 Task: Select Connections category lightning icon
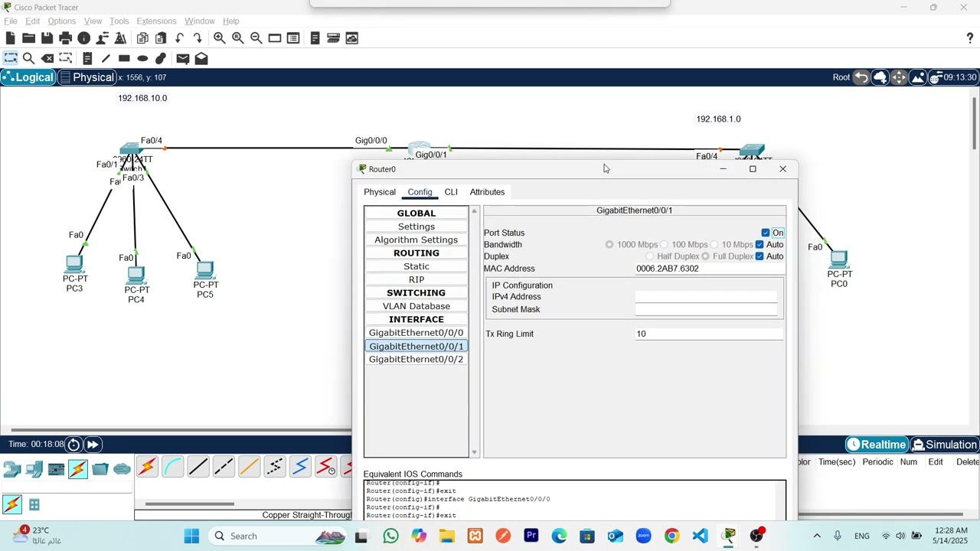tap(78, 468)
